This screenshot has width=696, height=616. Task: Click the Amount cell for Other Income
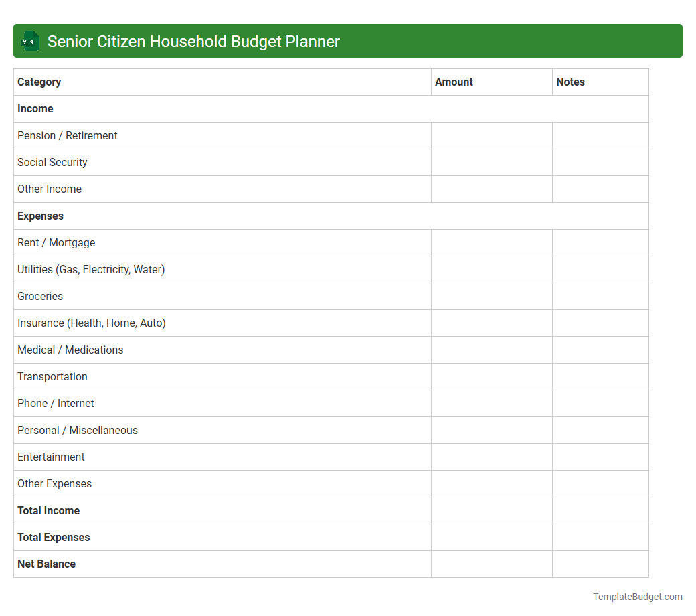pyautogui.click(x=491, y=189)
